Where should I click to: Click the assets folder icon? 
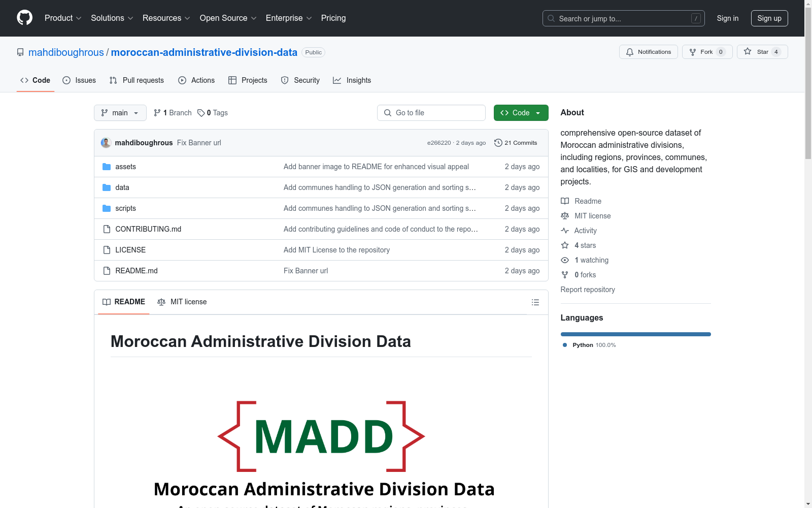point(107,167)
